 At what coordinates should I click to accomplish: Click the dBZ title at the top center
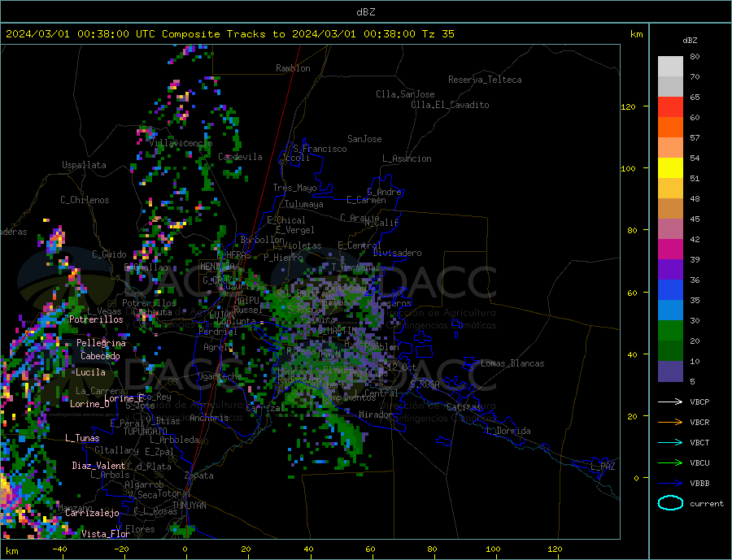[365, 12]
